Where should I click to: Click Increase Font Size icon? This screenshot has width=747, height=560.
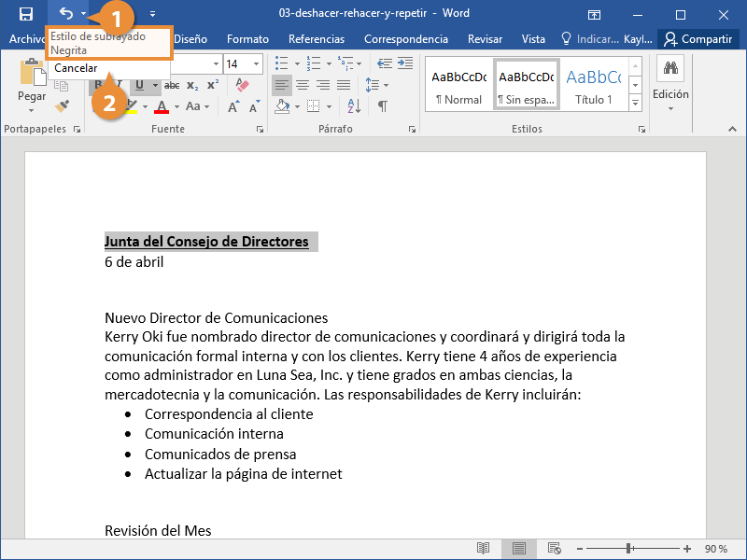pos(233,106)
